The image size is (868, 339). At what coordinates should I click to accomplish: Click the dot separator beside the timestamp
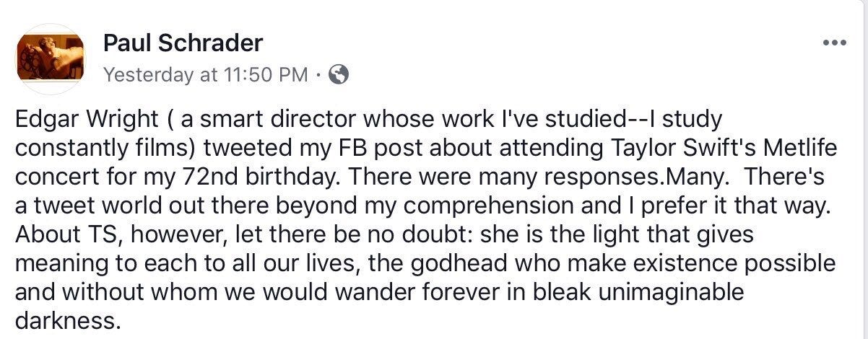pyautogui.click(x=319, y=74)
